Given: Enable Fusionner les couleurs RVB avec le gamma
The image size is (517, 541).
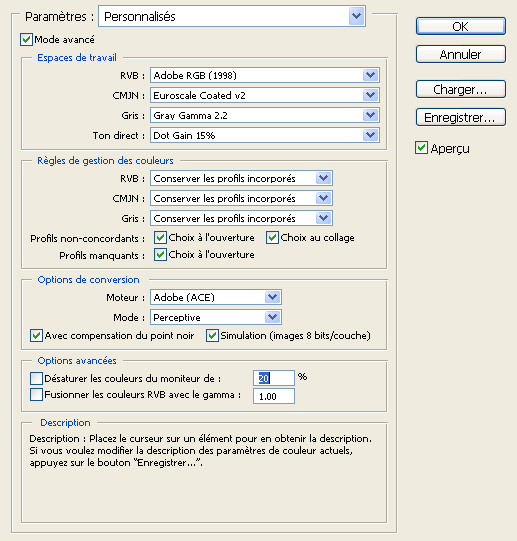Looking at the screenshot, I should [36, 395].
